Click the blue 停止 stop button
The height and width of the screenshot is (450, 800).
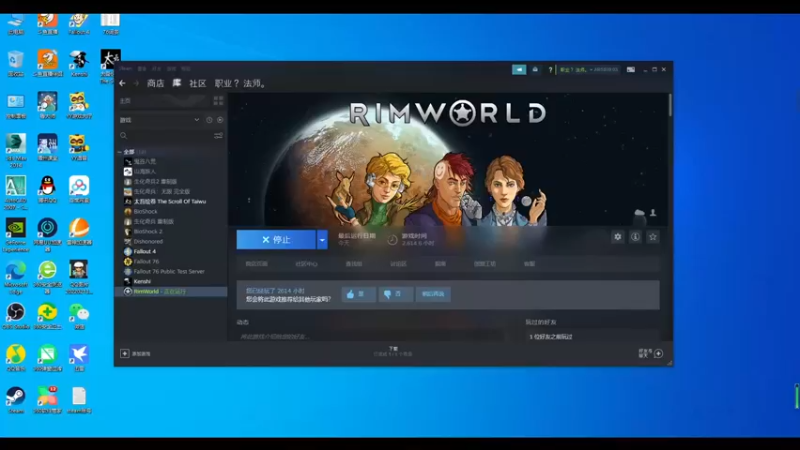tap(276, 240)
